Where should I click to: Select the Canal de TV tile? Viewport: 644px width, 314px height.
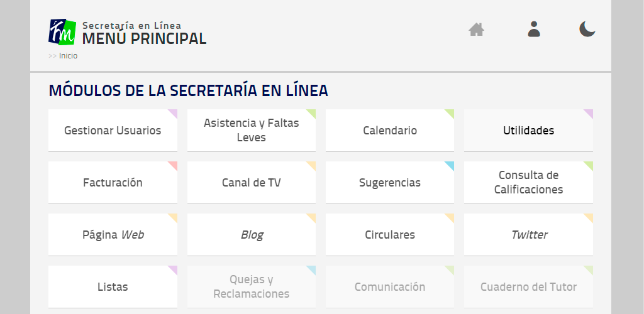pos(251,183)
